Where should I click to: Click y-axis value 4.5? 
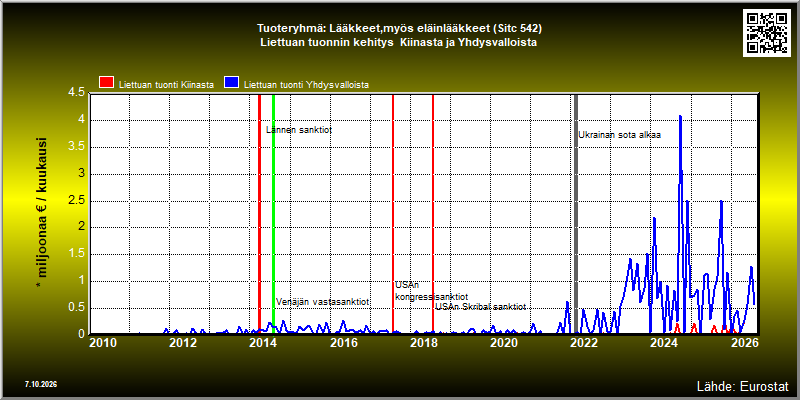(76, 93)
